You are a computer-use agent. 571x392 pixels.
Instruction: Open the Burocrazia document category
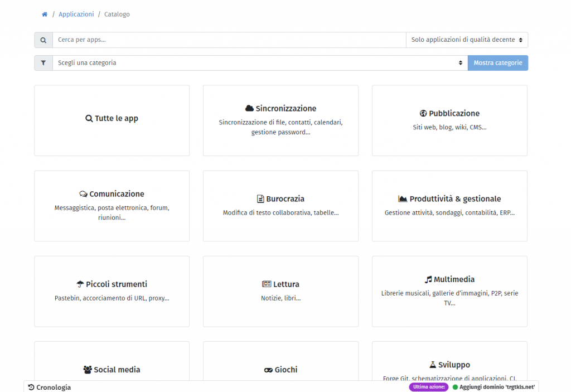coord(280,206)
